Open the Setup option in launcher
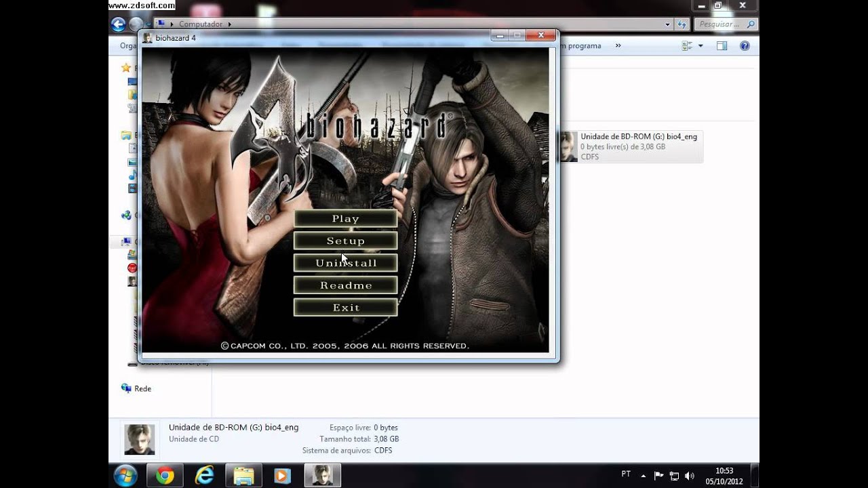 345,241
